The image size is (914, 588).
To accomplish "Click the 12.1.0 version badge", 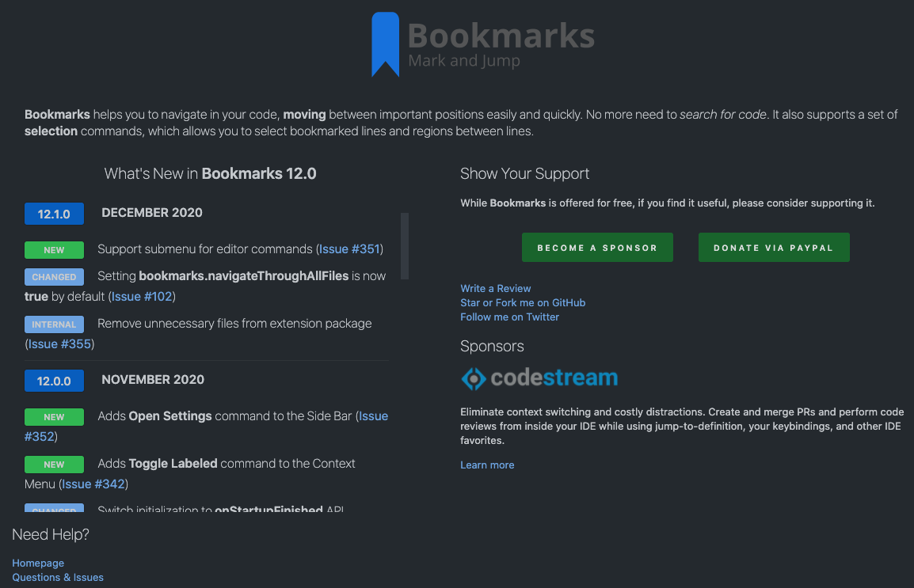I will pos(54,214).
